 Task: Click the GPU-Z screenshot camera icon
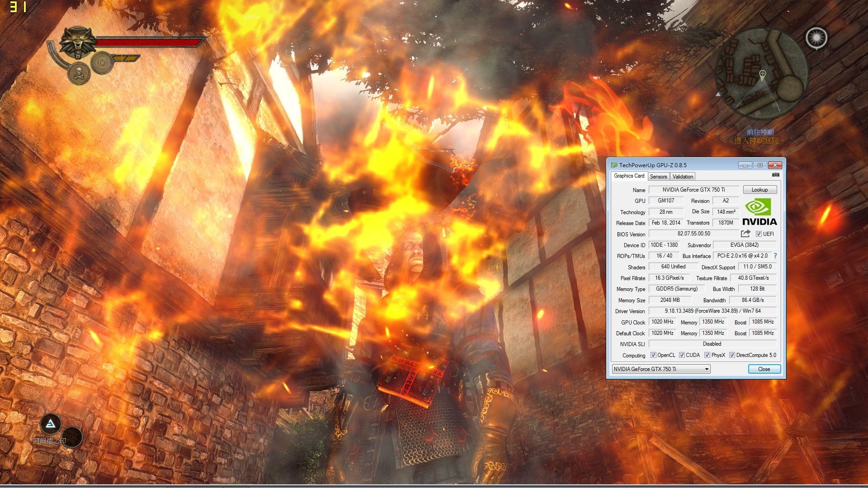775,175
